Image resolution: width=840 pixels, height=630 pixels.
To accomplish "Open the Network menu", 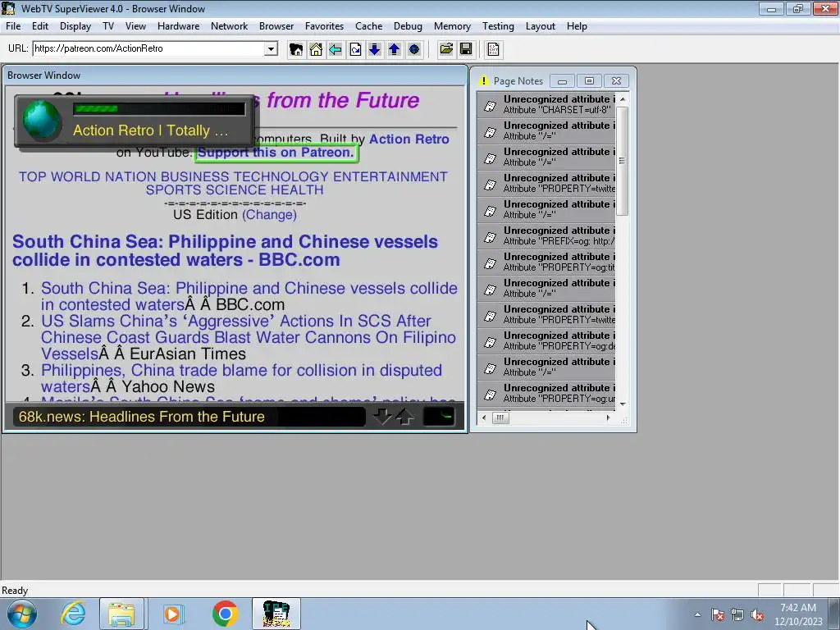I will coord(230,26).
